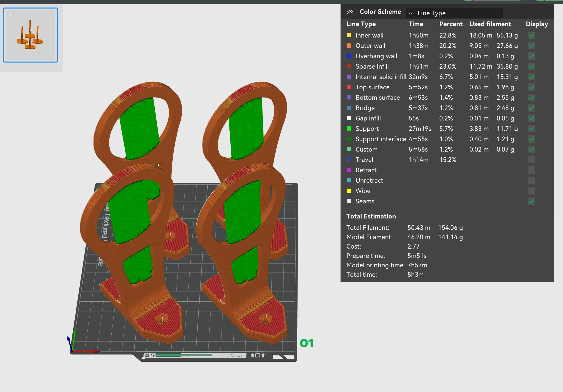The width and height of the screenshot is (563, 392).
Task: Hide Support lines via its checkbox
Action: 532,129
